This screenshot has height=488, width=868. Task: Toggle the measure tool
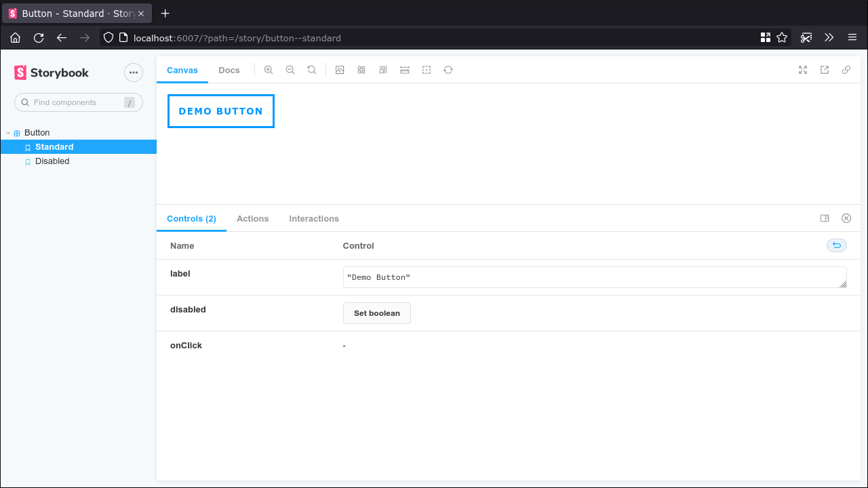(405, 70)
